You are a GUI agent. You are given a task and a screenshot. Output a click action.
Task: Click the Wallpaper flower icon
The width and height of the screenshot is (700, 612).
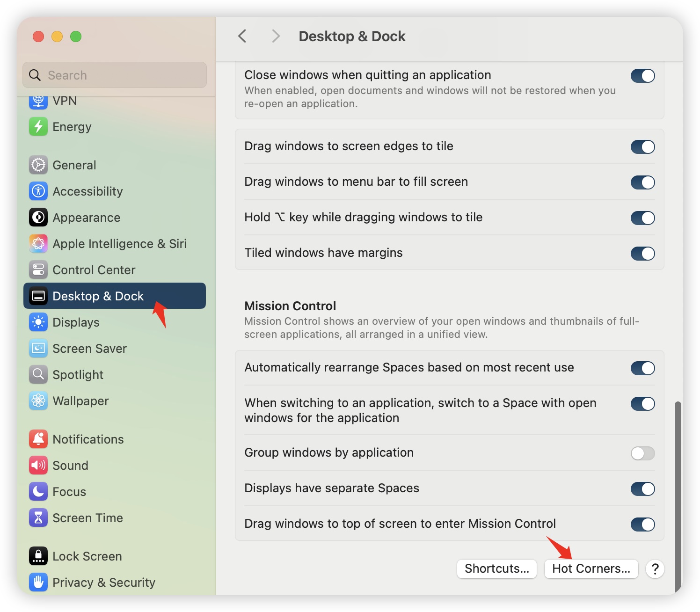(38, 401)
